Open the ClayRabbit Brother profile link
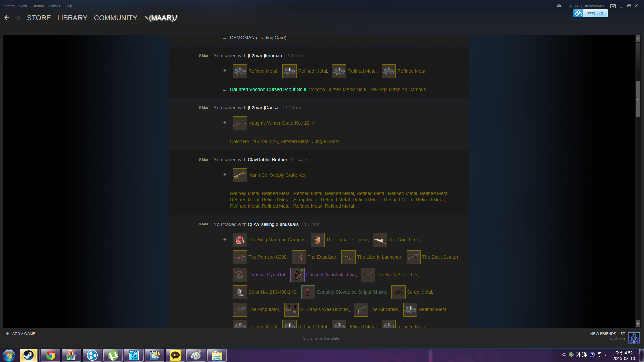The image size is (644, 362). tap(267, 160)
